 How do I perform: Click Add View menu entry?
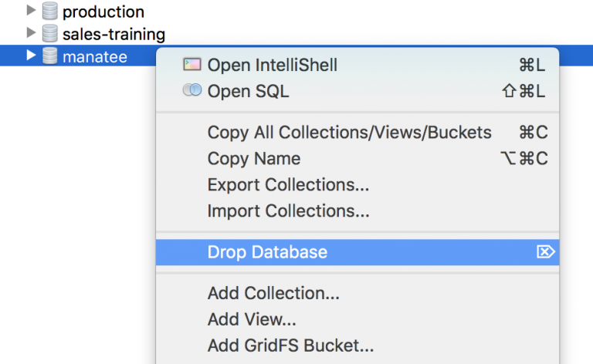pyautogui.click(x=252, y=319)
